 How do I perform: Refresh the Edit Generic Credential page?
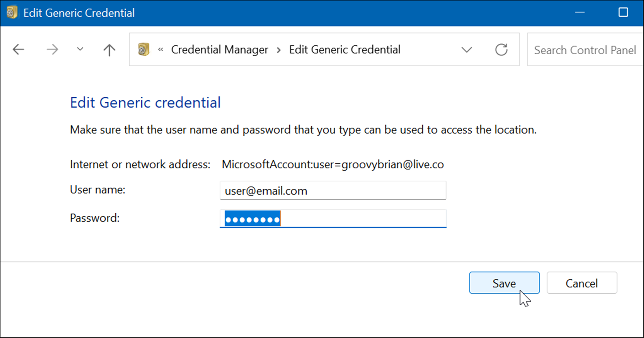click(x=501, y=49)
